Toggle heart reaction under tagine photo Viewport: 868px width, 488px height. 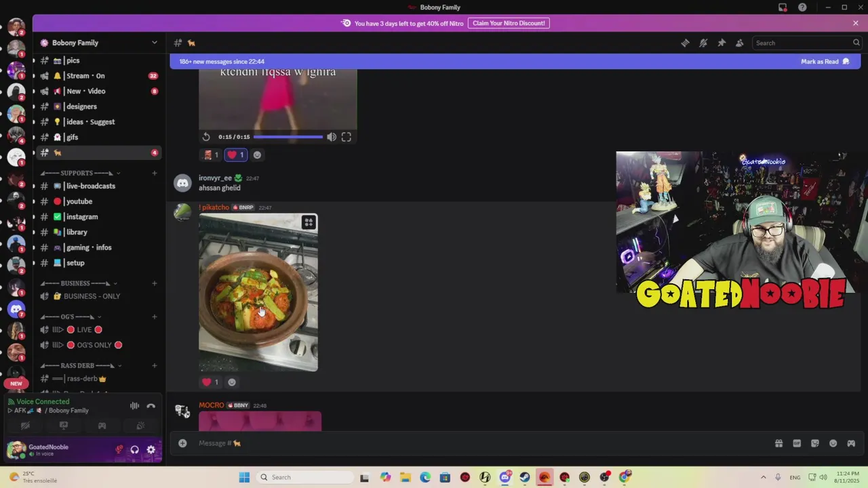(x=210, y=382)
